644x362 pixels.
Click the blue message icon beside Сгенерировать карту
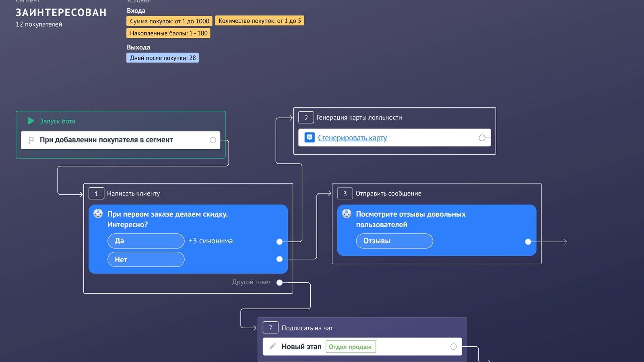(x=310, y=138)
